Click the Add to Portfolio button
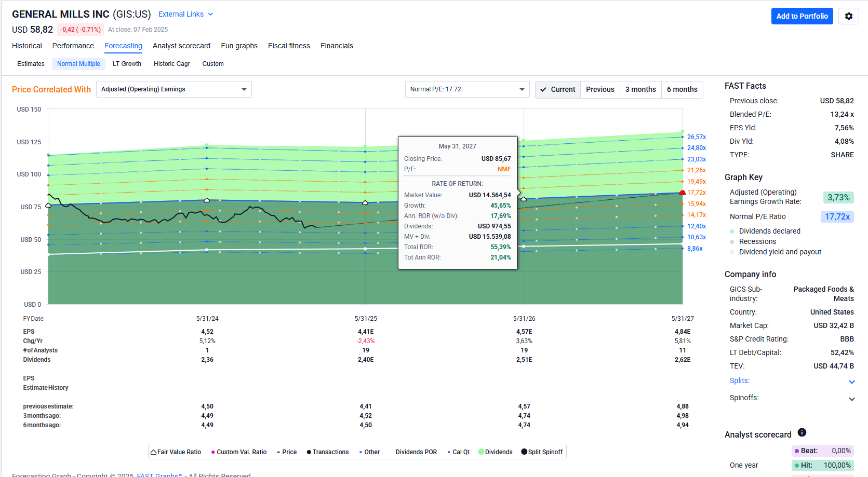This screenshot has width=868, height=477. point(802,16)
